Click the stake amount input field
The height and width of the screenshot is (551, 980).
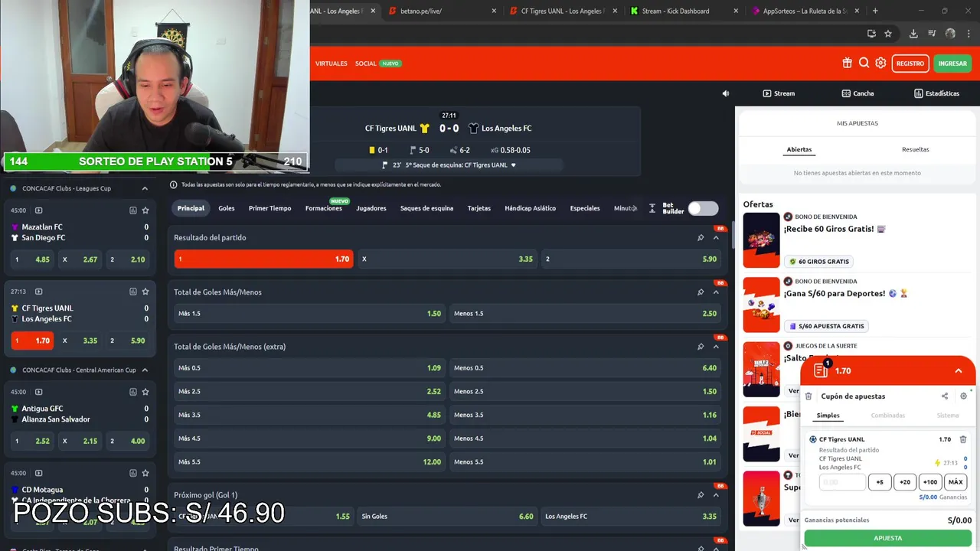(x=842, y=482)
